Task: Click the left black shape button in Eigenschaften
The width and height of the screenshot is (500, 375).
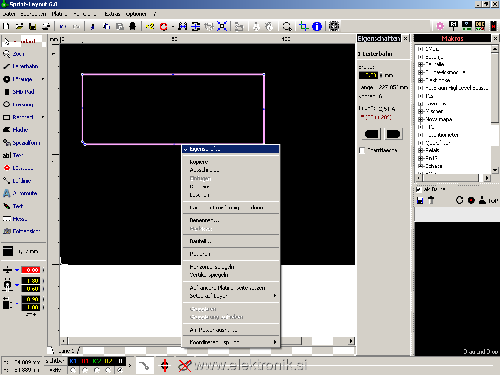Action: tap(372, 134)
